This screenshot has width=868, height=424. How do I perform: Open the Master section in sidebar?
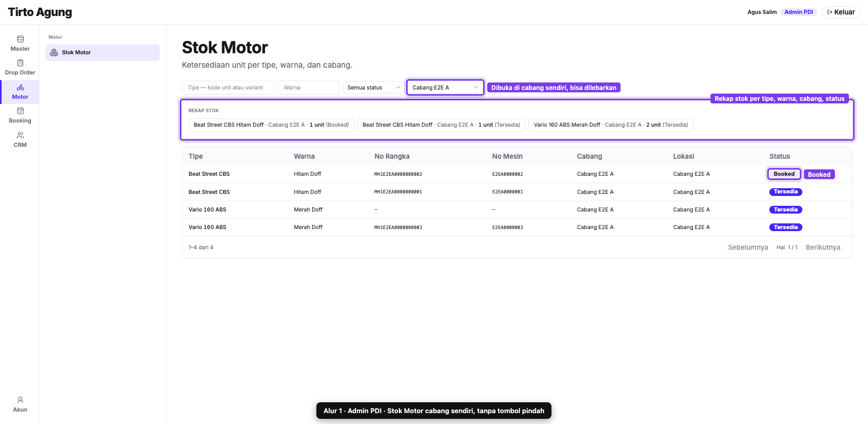tap(20, 43)
